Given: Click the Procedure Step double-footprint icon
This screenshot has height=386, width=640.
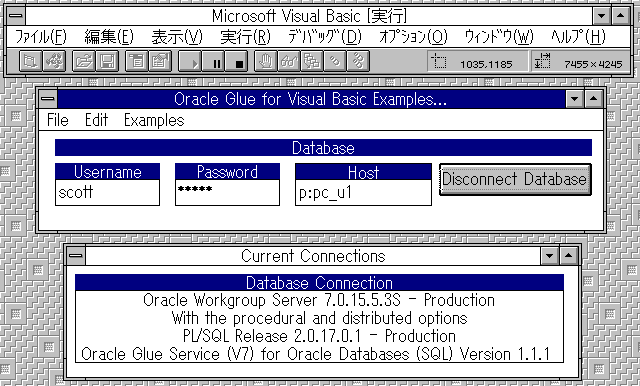Looking at the screenshot, I should [x=358, y=61].
